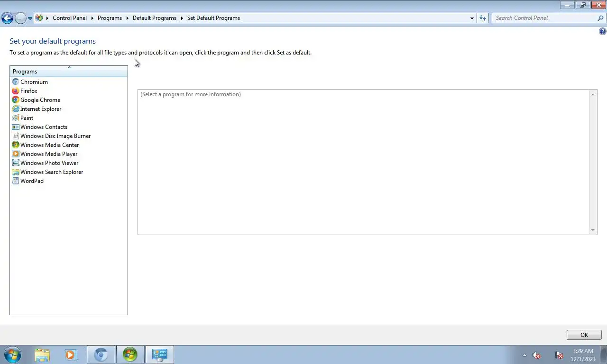Expand arrow after Control Panel breadcrumb
The height and width of the screenshot is (364, 607).
92,18
